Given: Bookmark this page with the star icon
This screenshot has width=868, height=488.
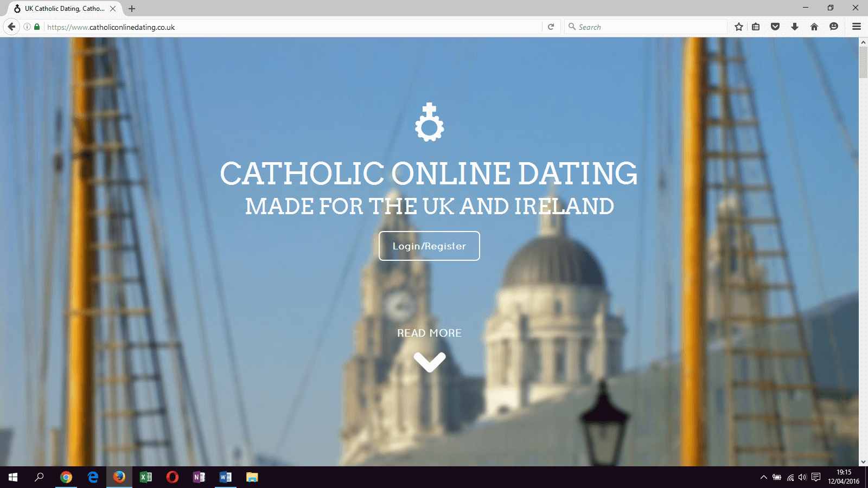Looking at the screenshot, I should click(738, 27).
